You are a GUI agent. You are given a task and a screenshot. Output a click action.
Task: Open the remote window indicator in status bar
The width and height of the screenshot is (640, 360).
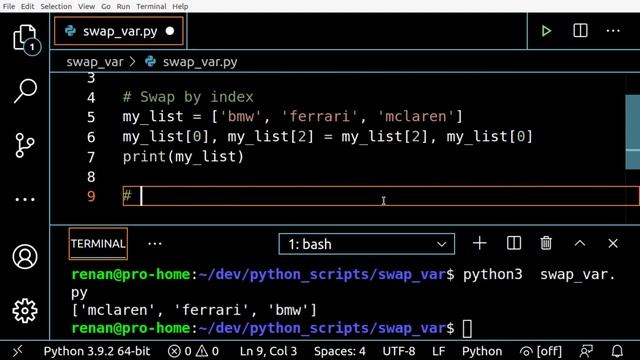click(18, 351)
